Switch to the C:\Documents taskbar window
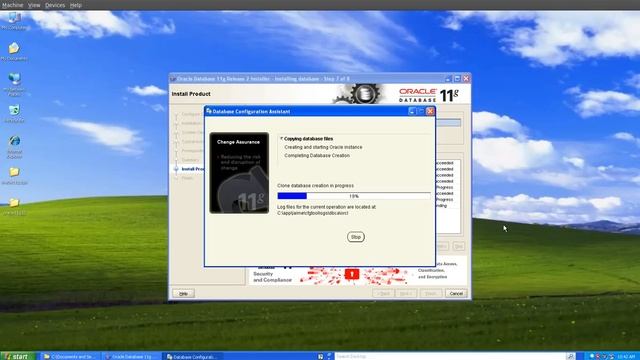This screenshot has width=640, height=360. (x=70, y=356)
